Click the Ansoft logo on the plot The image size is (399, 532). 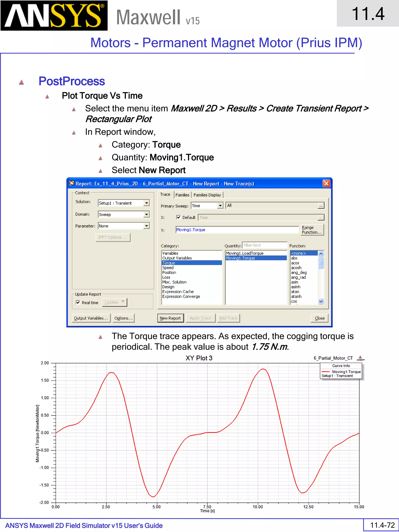(x=360, y=358)
